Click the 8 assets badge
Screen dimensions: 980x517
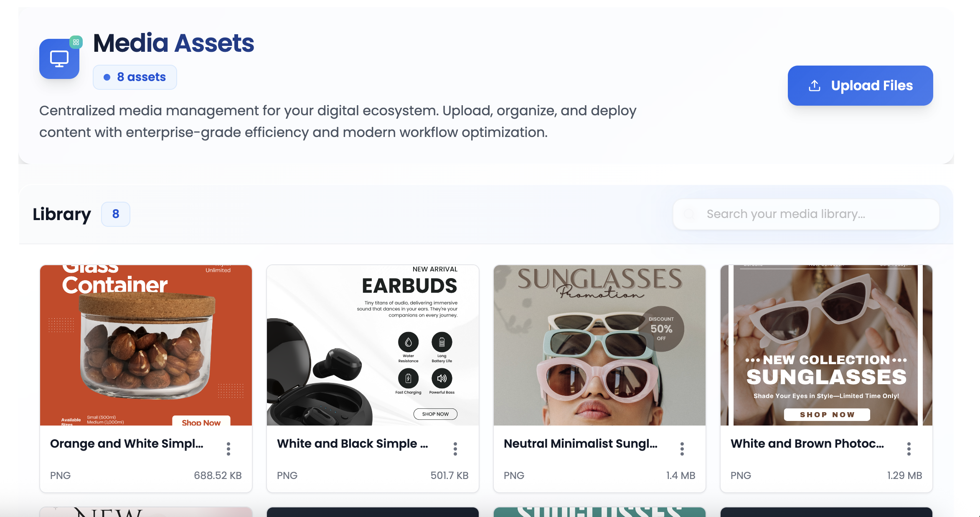(135, 77)
